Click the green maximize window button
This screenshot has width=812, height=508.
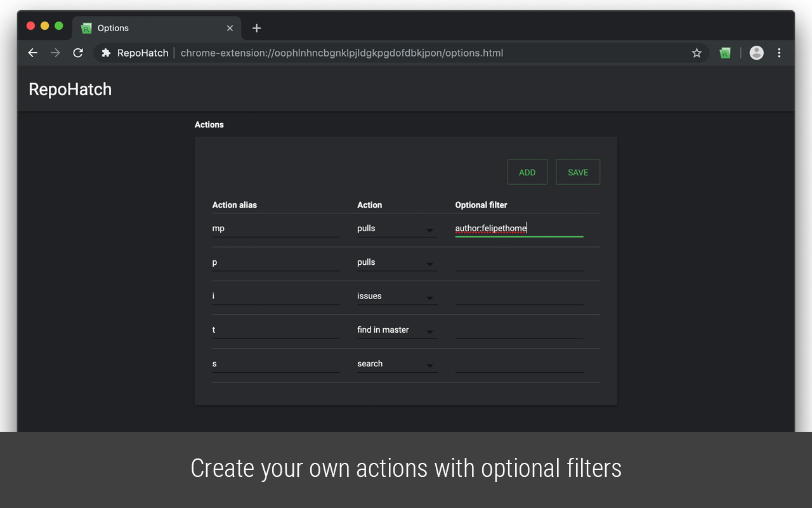59,26
